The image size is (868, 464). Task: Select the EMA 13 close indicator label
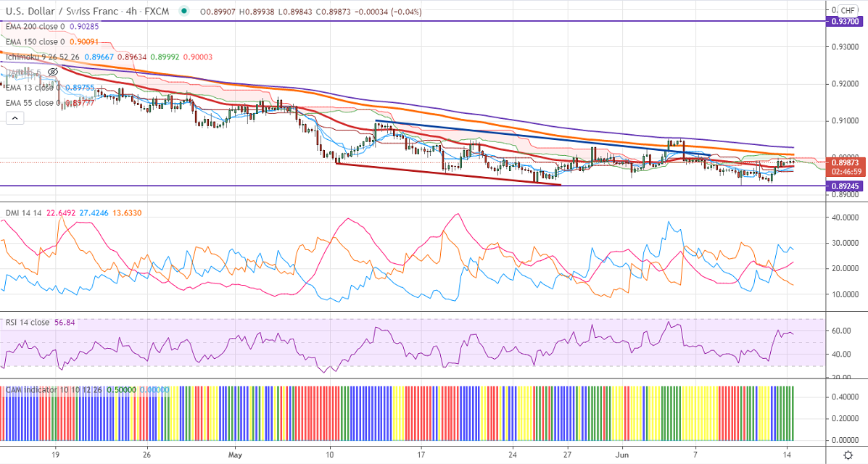[x=32, y=88]
